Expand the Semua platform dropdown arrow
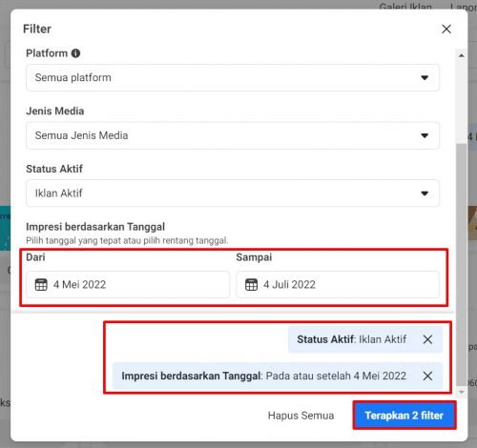The image size is (477, 448). pyautogui.click(x=425, y=77)
